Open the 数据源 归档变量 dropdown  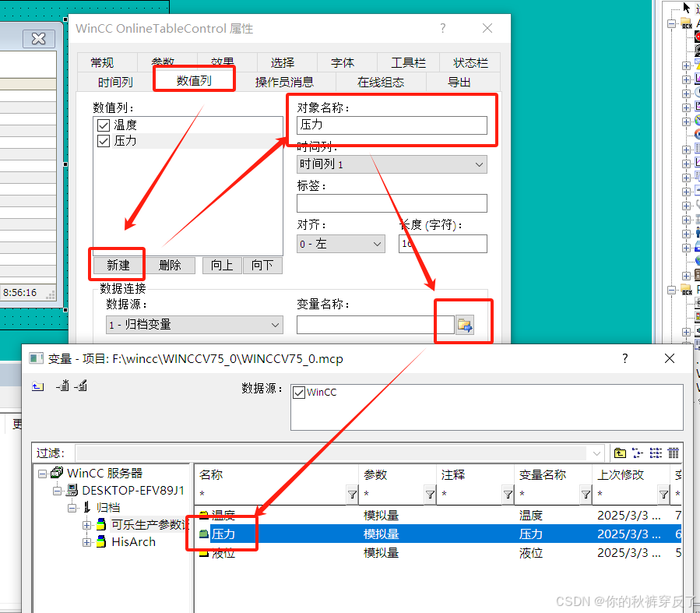[x=276, y=325]
